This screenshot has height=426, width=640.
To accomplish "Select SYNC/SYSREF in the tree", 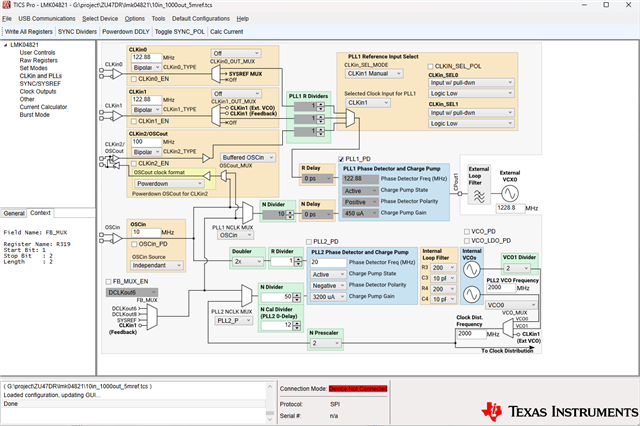I will (40, 84).
